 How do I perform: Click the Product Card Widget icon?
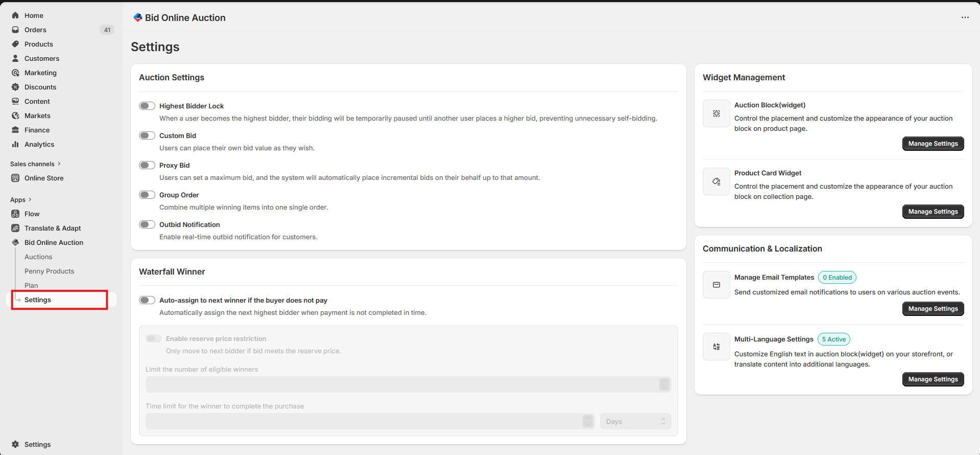[716, 181]
